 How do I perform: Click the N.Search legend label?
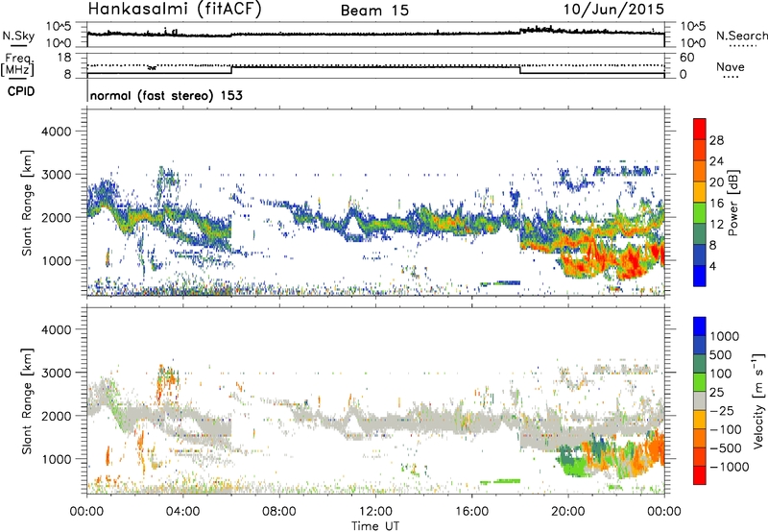[742, 36]
